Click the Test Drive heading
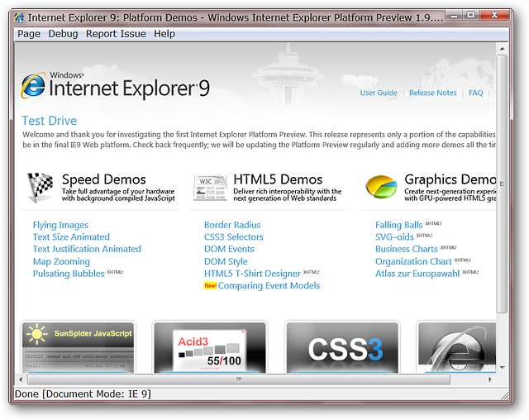Viewport: 529px width, 420px height. (x=50, y=121)
